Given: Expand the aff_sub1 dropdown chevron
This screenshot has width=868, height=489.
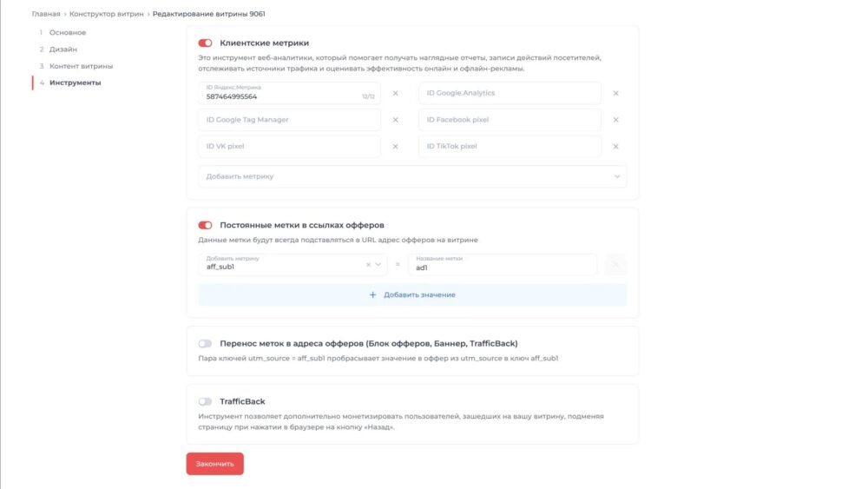Looking at the screenshot, I should 378,265.
